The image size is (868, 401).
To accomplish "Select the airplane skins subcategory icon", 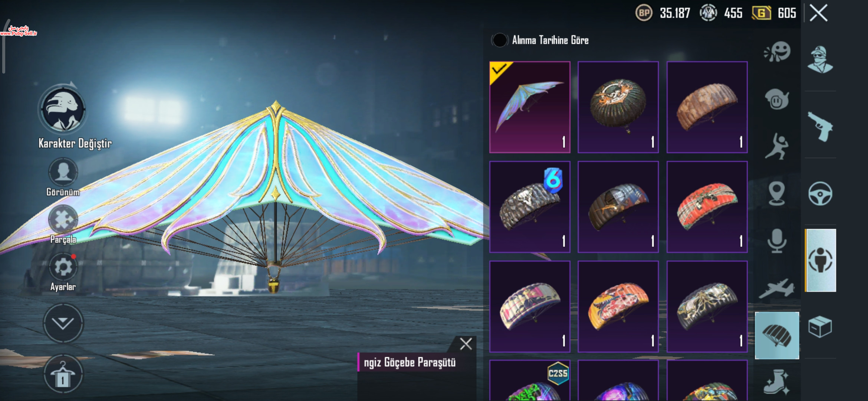I will (777, 289).
